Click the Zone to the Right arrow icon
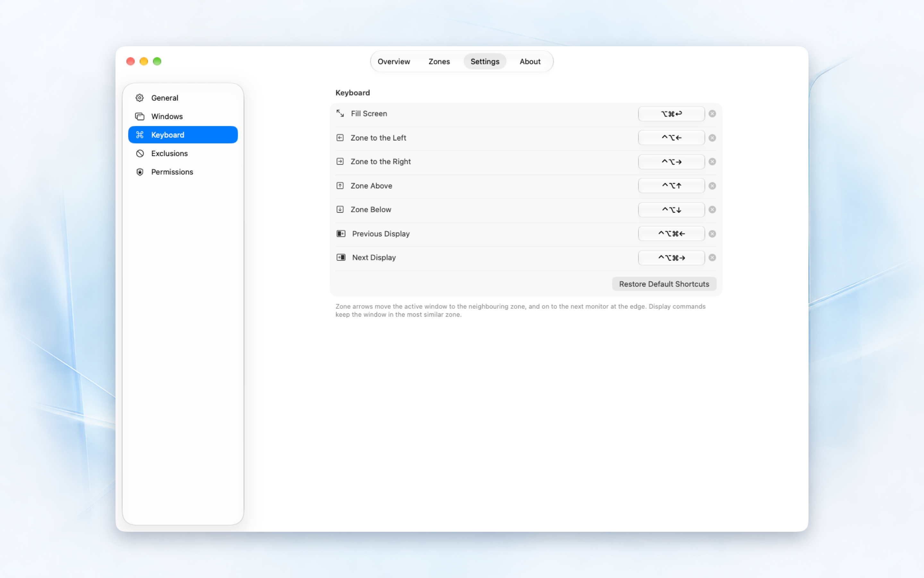The width and height of the screenshot is (924, 578). point(340,161)
